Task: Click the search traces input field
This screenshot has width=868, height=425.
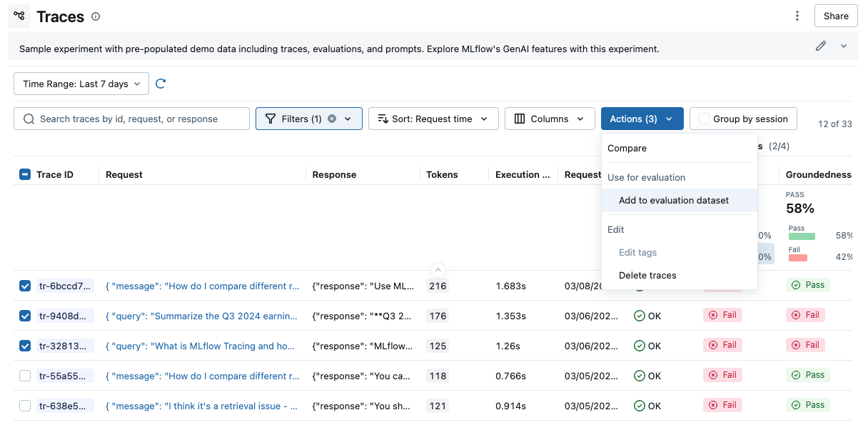Action: tap(131, 118)
